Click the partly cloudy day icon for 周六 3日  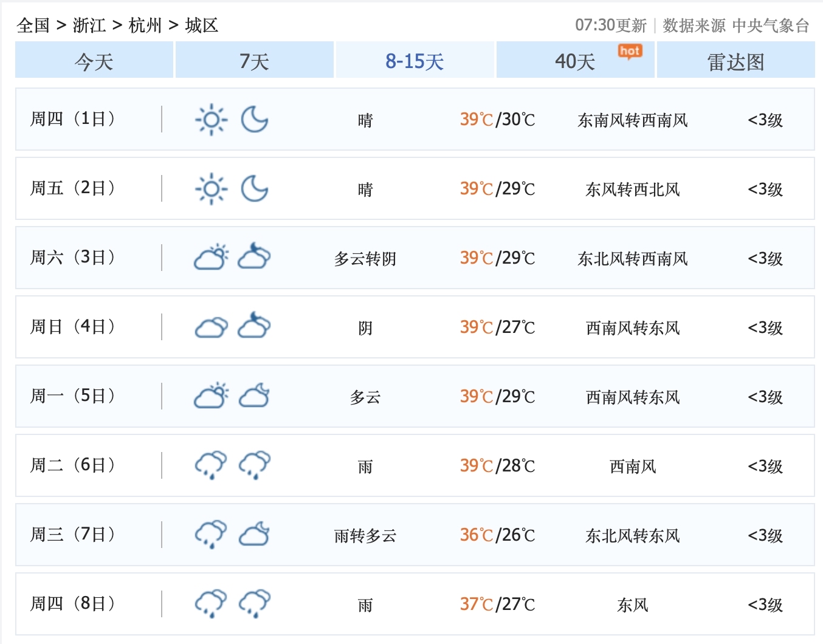click(211, 258)
